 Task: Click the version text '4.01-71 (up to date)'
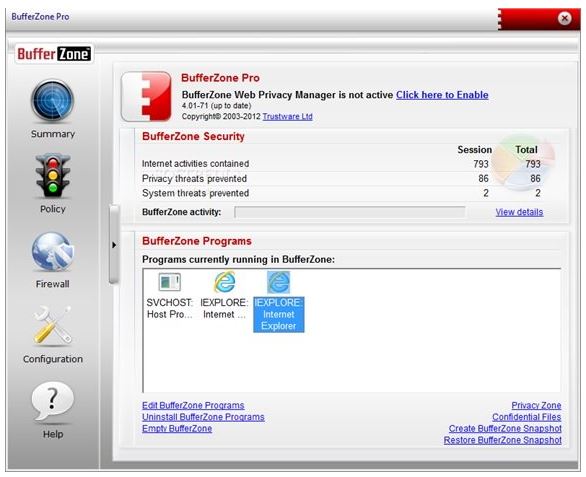216,106
